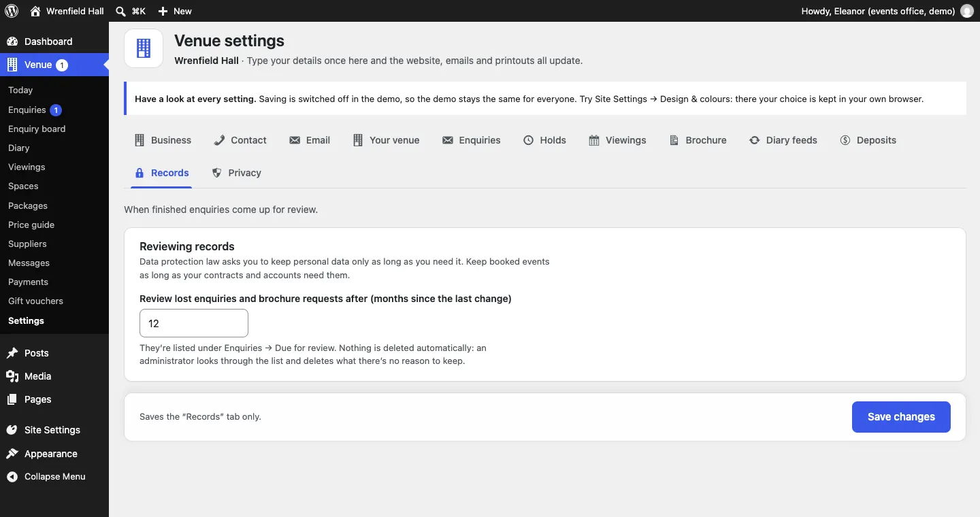Click the Venue notification count badge
This screenshot has height=517, width=980.
coord(62,65)
